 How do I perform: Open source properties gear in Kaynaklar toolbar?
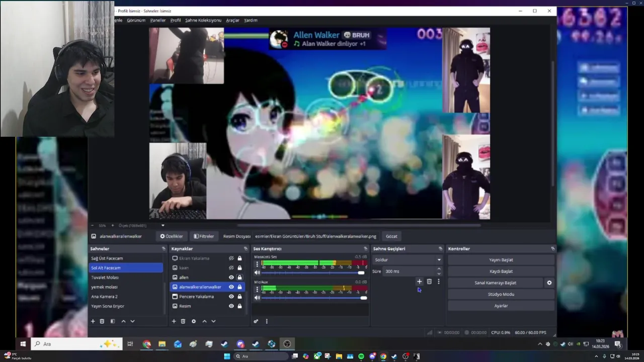(194, 321)
